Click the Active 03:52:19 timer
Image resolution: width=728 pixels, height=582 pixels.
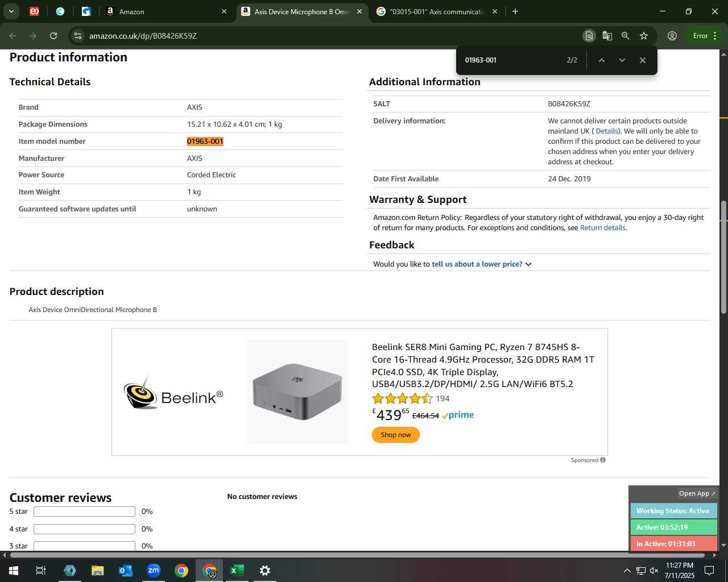[673, 527]
